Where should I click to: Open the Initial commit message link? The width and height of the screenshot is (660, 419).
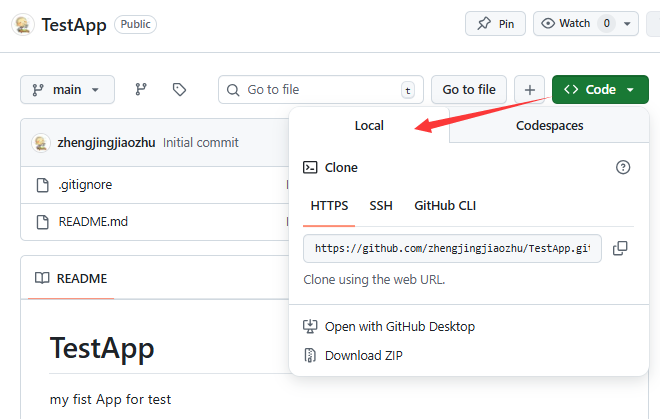pyautogui.click(x=201, y=143)
